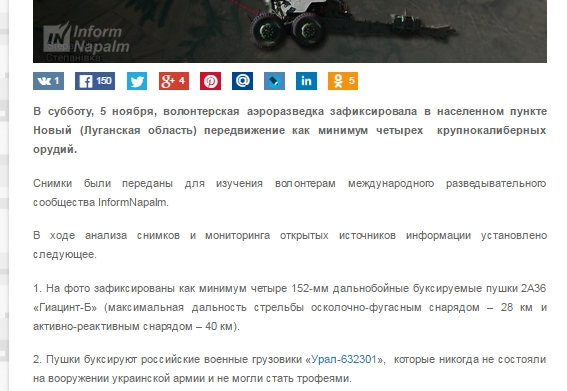Share the article on LinkedIn
The height and width of the screenshot is (391, 567).
point(306,81)
